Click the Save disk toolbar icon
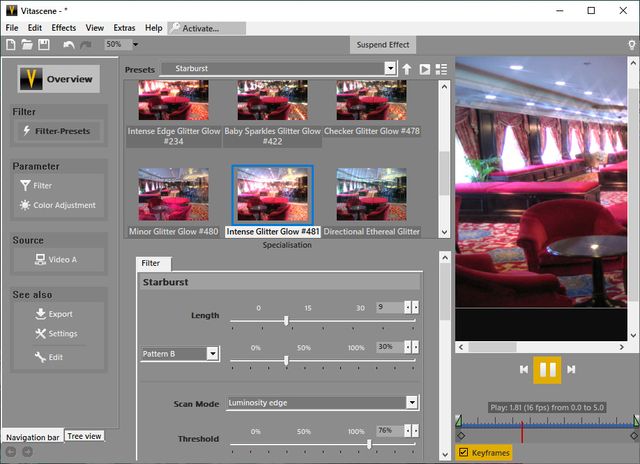This screenshot has width=640, height=464. tap(45, 44)
